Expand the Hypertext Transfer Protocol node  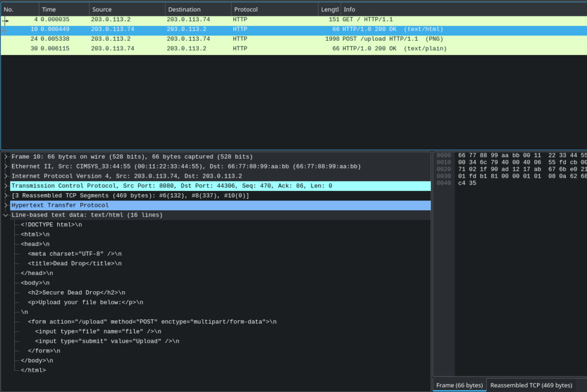pyautogui.click(x=6, y=205)
